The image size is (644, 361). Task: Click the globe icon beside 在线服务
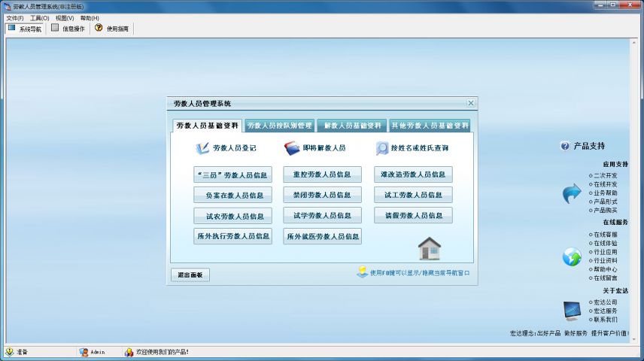(572, 256)
